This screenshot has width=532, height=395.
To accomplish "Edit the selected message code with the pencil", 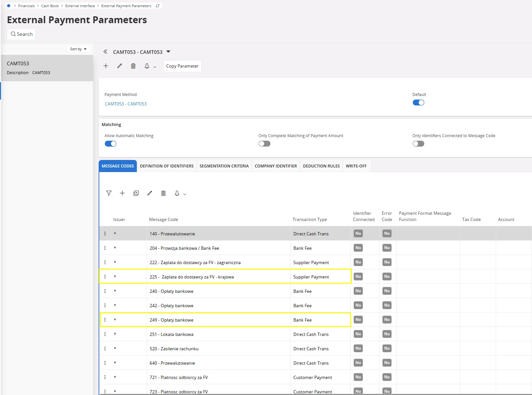I will [150, 193].
